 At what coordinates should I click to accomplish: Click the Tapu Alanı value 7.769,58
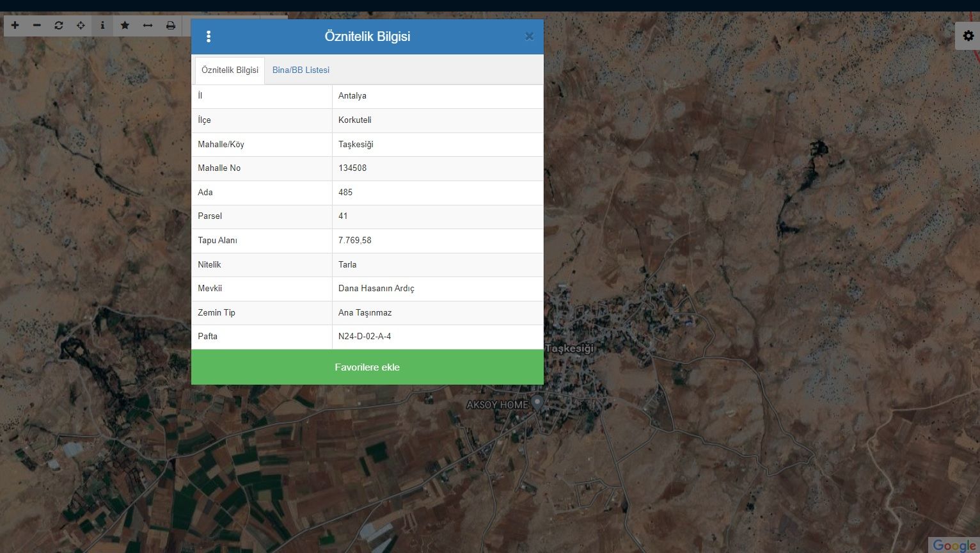(x=355, y=241)
